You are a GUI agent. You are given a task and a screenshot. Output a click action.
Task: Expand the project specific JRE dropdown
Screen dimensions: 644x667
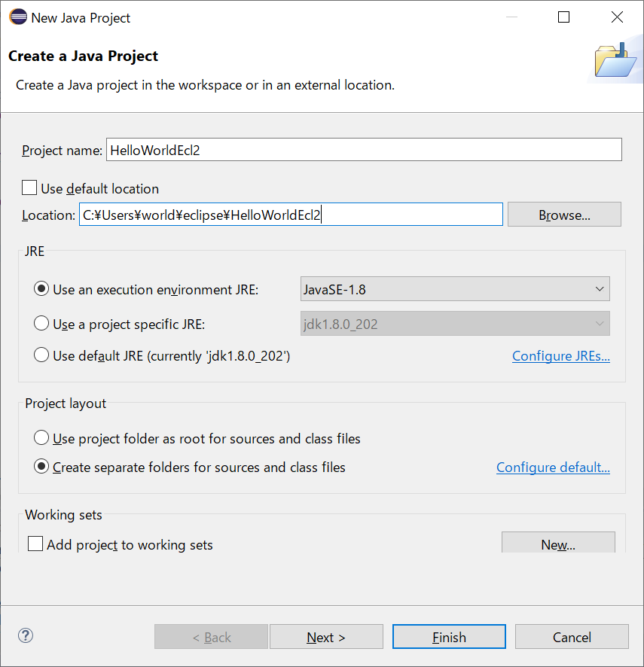[600, 323]
